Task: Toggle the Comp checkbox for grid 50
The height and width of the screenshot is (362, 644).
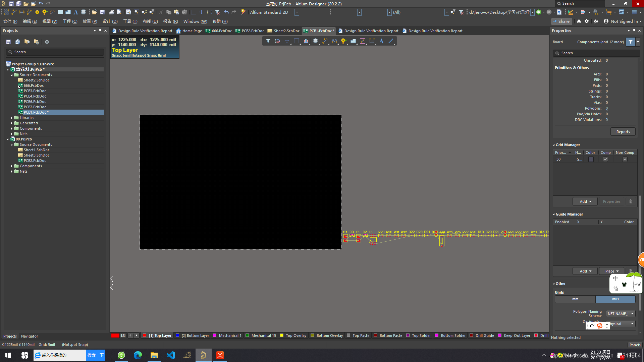Action: point(605,159)
